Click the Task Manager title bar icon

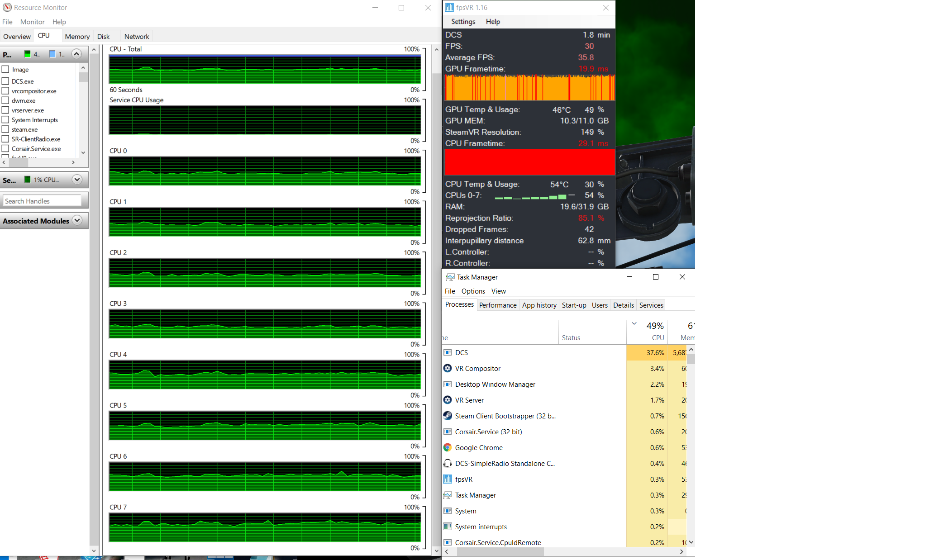(450, 277)
